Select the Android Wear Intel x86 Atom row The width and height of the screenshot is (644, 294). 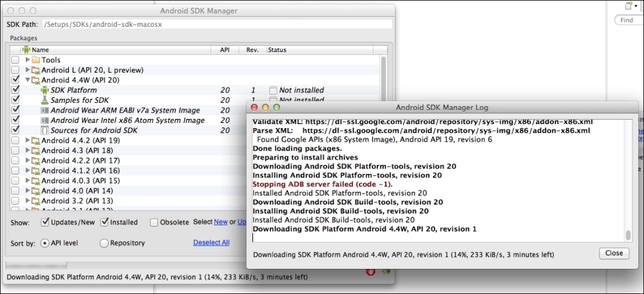(128, 120)
